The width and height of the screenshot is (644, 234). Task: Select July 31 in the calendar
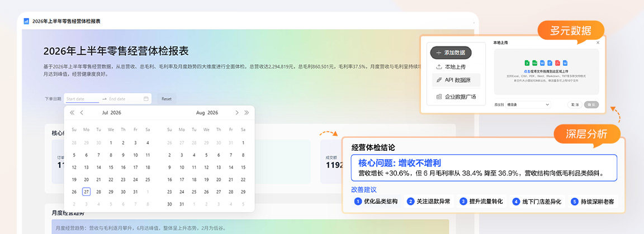135,192
